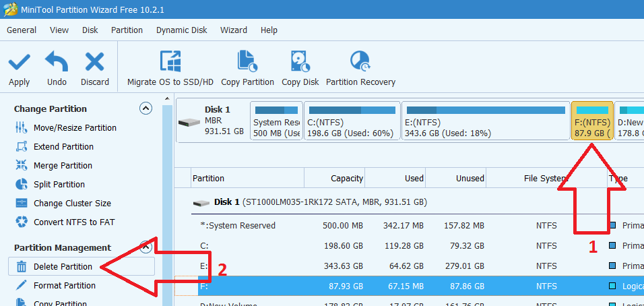Click Format Partition in sidebar
The width and height of the screenshot is (644, 306).
(x=65, y=286)
